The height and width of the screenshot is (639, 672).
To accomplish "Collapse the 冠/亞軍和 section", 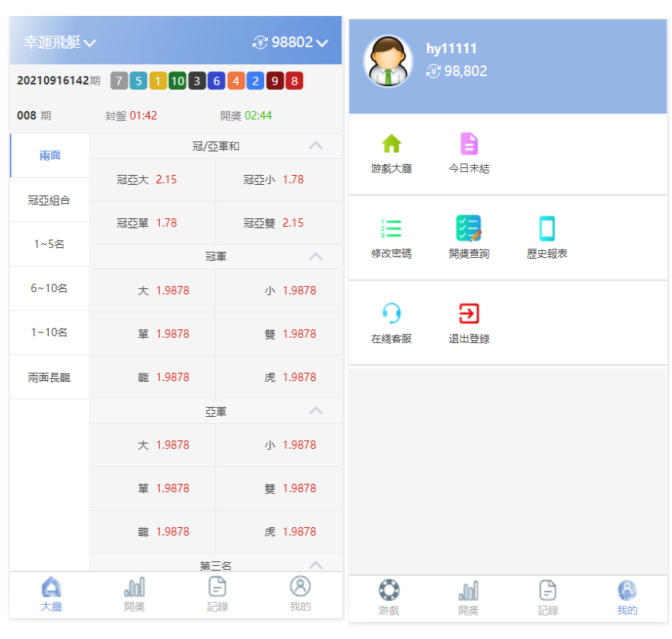I will (316, 145).
